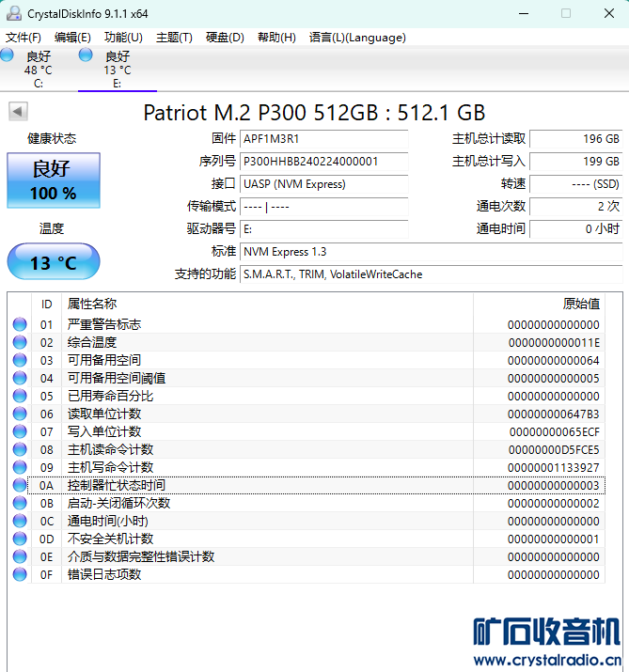Click raw value 0000000065ECF

tap(555, 432)
